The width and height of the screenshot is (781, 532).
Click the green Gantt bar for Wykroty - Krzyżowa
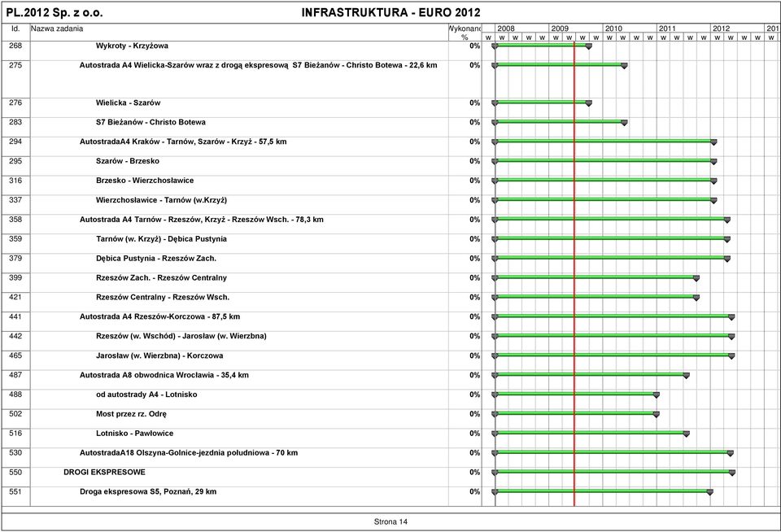(x=542, y=46)
